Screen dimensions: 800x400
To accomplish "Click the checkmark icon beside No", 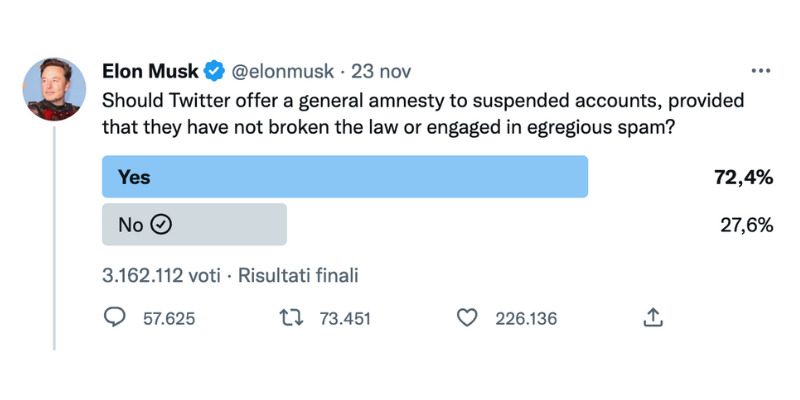I will pyautogui.click(x=161, y=225).
